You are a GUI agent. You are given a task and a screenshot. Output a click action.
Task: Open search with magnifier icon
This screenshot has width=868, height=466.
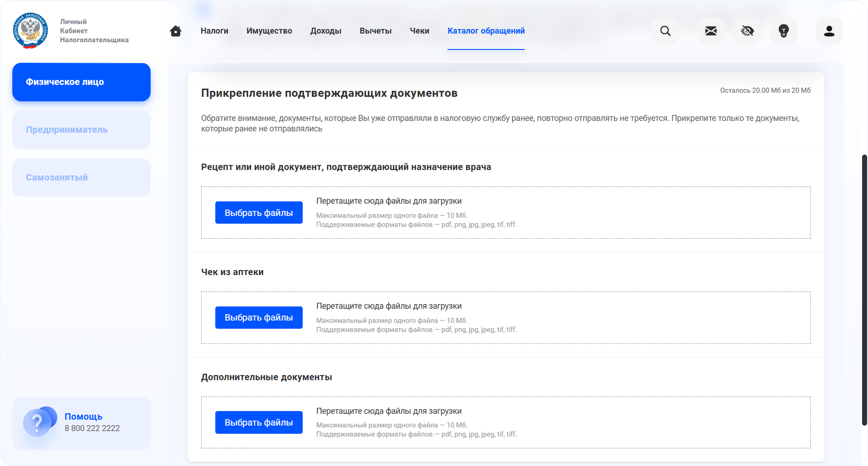pyautogui.click(x=665, y=31)
